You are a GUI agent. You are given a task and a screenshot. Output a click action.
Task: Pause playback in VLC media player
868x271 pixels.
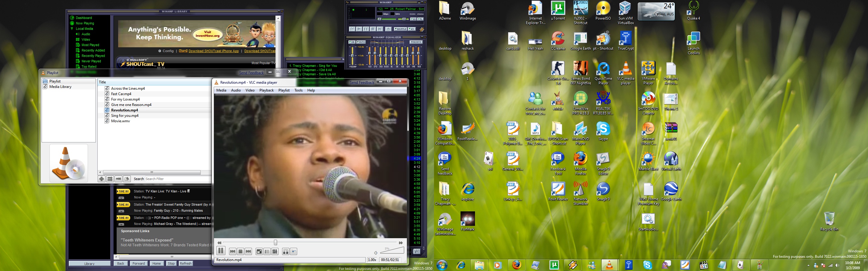221,251
